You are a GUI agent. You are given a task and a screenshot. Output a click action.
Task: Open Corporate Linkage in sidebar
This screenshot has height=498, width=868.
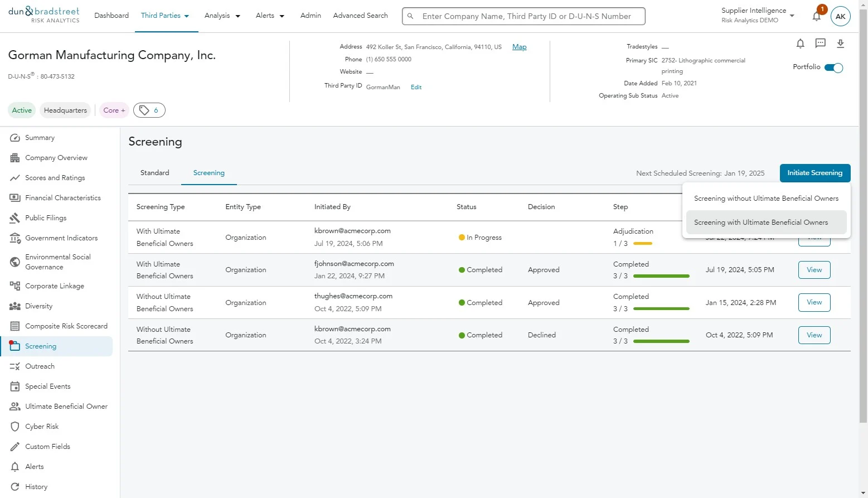tap(55, 286)
